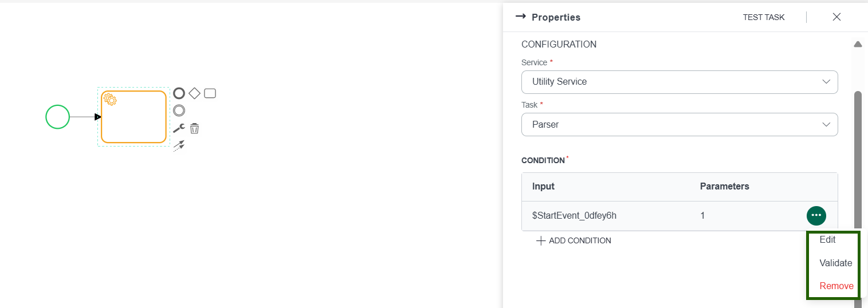Viewport: 868px width, 308px height.
Task: Click ADD CONDITION link
Action: click(574, 240)
